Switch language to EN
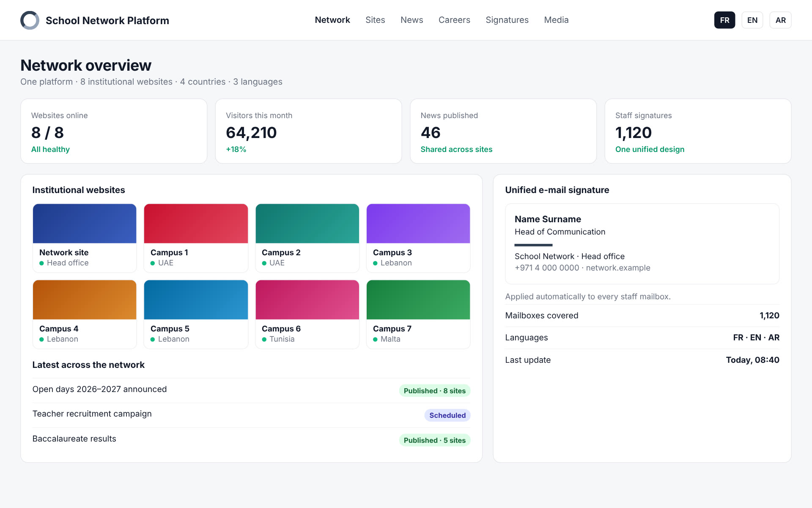Image resolution: width=812 pixels, height=508 pixels. pyautogui.click(x=752, y=20)
